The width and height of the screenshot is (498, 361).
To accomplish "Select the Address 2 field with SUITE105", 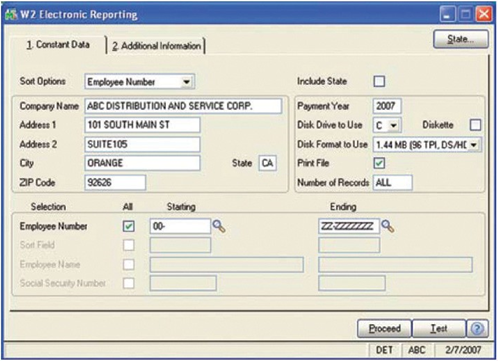I will 142,144.
